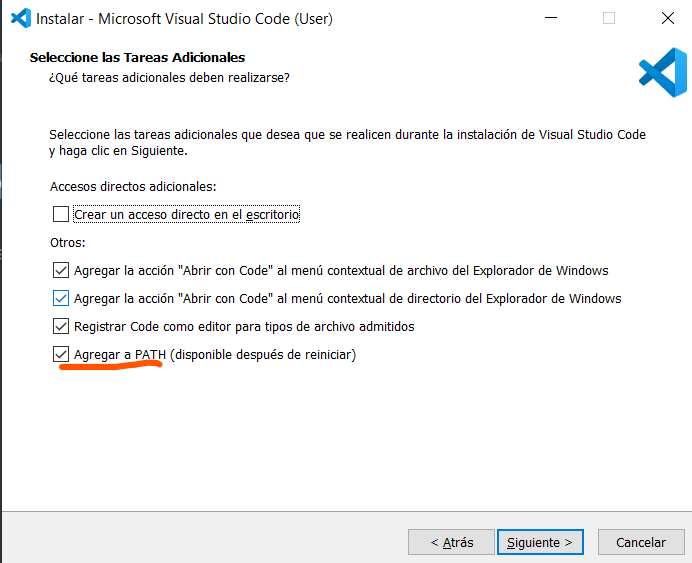This screenshot has height=563, width=692.
Task: Click the "Instalar - Microsoft Visual Studio Code" title
Action: [x=184, y=18]
